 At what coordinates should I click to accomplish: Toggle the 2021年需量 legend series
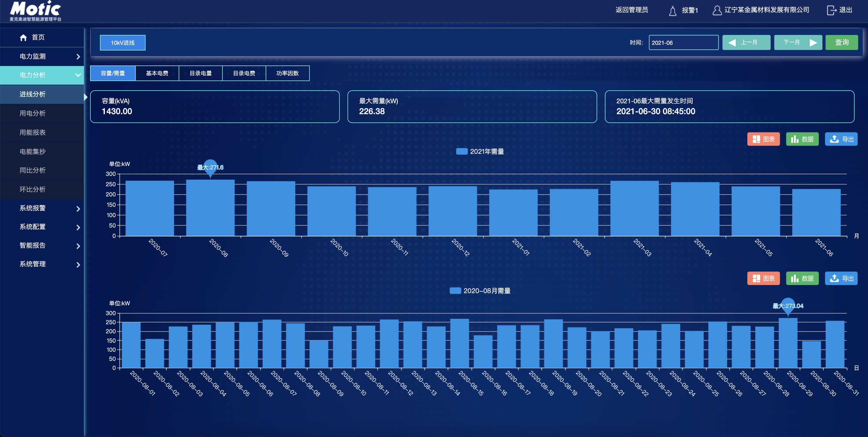(x=480, y=152)
